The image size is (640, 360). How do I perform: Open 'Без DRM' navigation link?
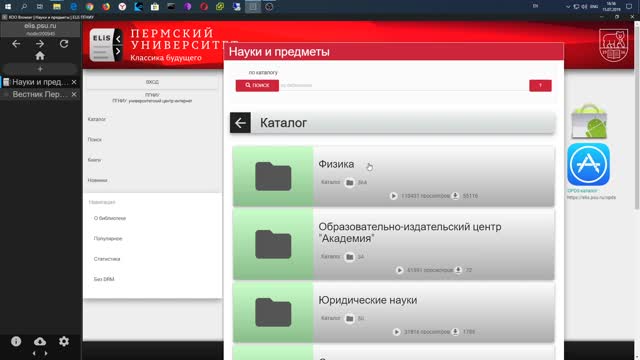point(104,279)
